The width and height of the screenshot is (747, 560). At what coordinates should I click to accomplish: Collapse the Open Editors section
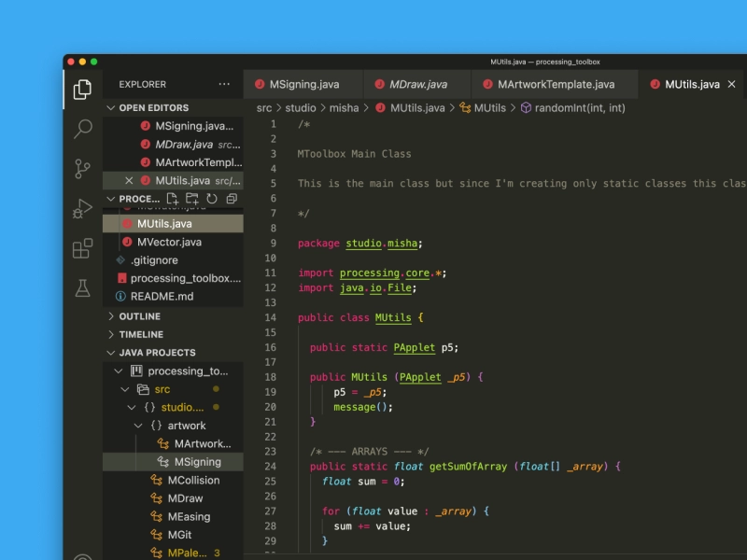(x=111, y=107)
